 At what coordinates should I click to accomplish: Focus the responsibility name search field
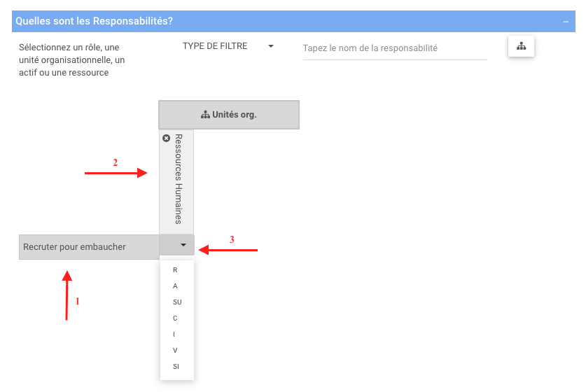pos(394,48)
